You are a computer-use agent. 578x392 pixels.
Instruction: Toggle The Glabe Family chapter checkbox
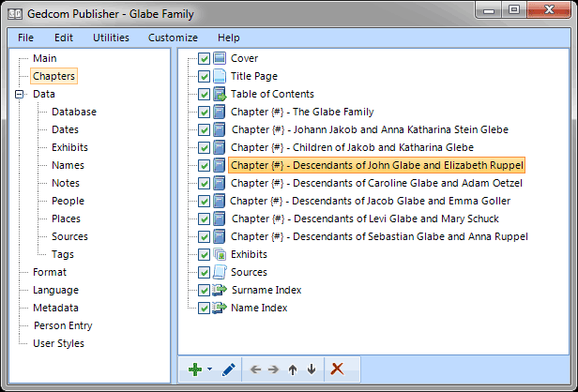pyautogui.click(x=204, y=112)
